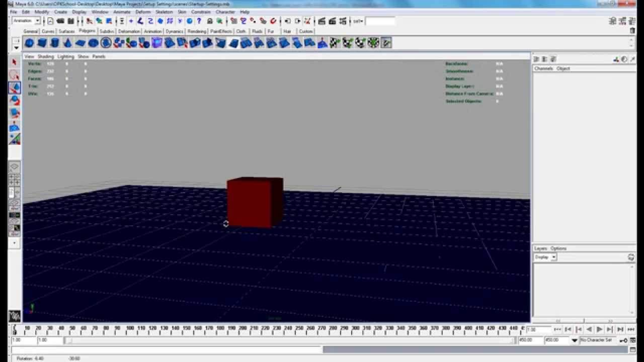Viewport: 644px width, 362px height.
Task: Choose the four view layout icon
Action: (15, 180)
